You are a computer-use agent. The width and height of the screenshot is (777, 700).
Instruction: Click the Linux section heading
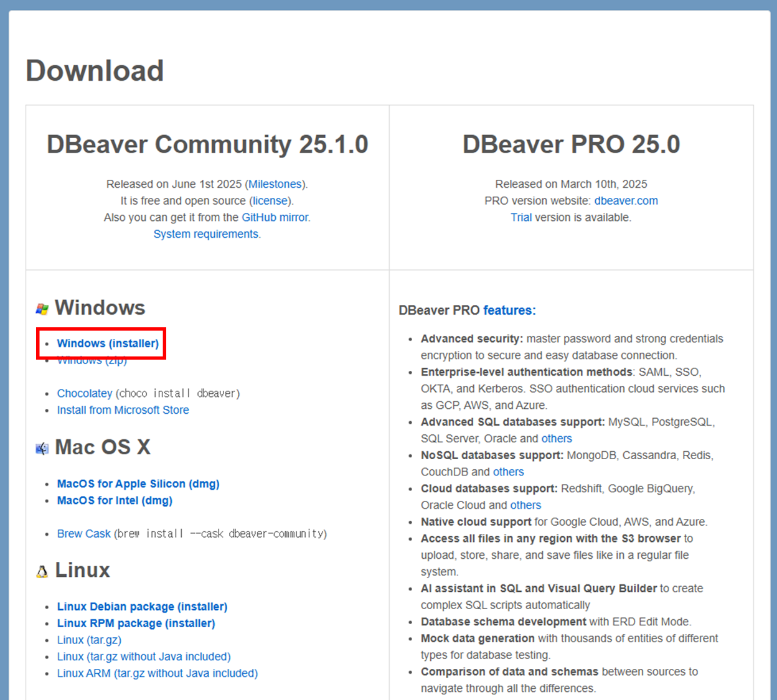click(82, 571)
